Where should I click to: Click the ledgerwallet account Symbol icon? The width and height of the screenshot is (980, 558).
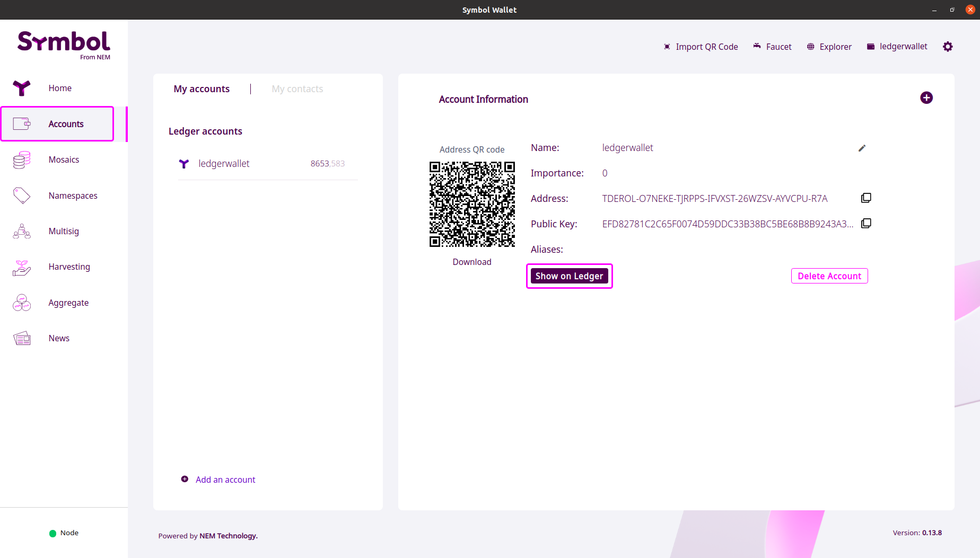click(x=183, y=164)
